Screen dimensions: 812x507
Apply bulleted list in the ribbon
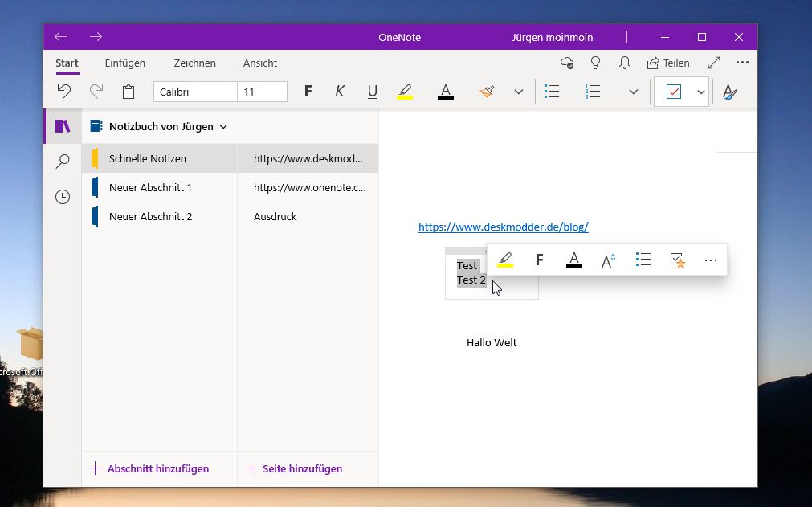tap(552, 92)
